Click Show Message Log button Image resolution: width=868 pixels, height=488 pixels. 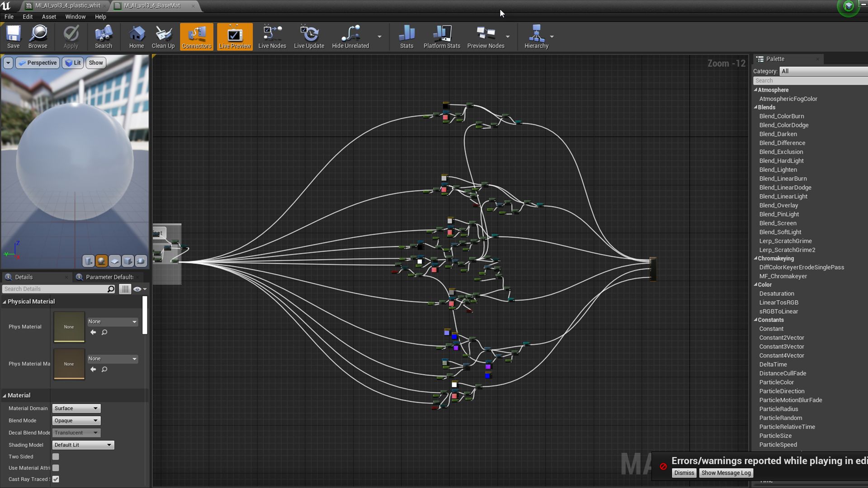click(726, 473)
